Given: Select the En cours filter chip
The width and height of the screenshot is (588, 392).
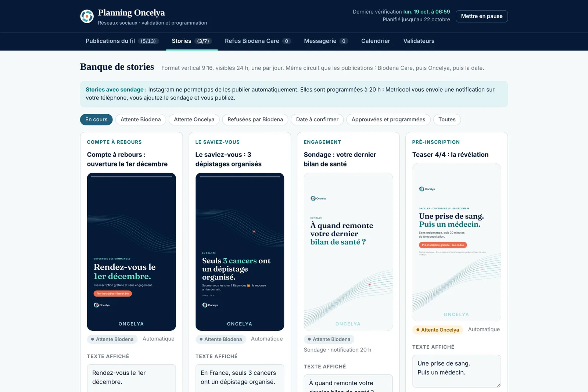Looking at the screenshot, I should coord(96,119).
